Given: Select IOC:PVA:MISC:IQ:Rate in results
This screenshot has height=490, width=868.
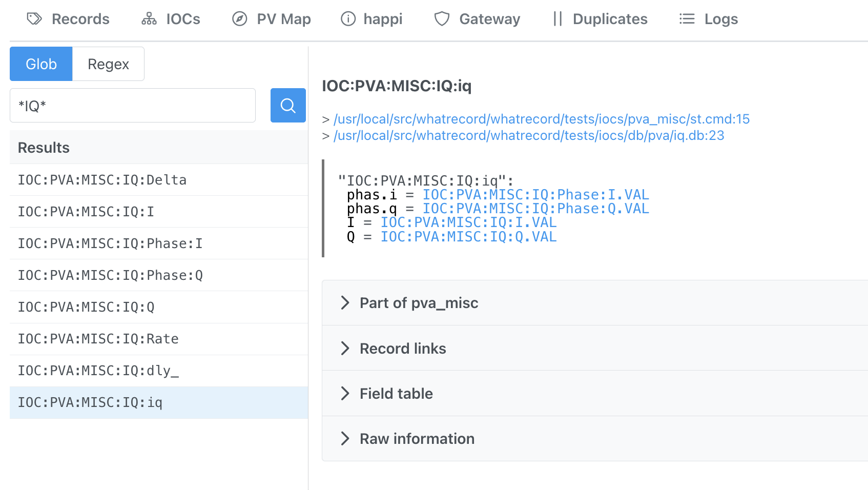Looking at the screenshot, I should [98, 339].
